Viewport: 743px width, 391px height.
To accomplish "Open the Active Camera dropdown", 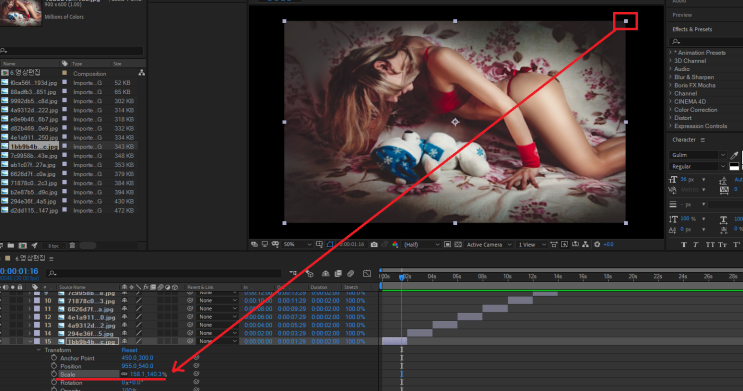I will pos(489,245).
